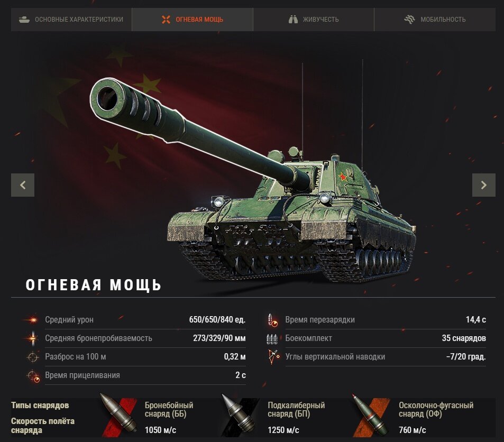The width and height of the screenshot is (504, 442).
Task: Click the dispersion crosshair icon
Action: 33,357
